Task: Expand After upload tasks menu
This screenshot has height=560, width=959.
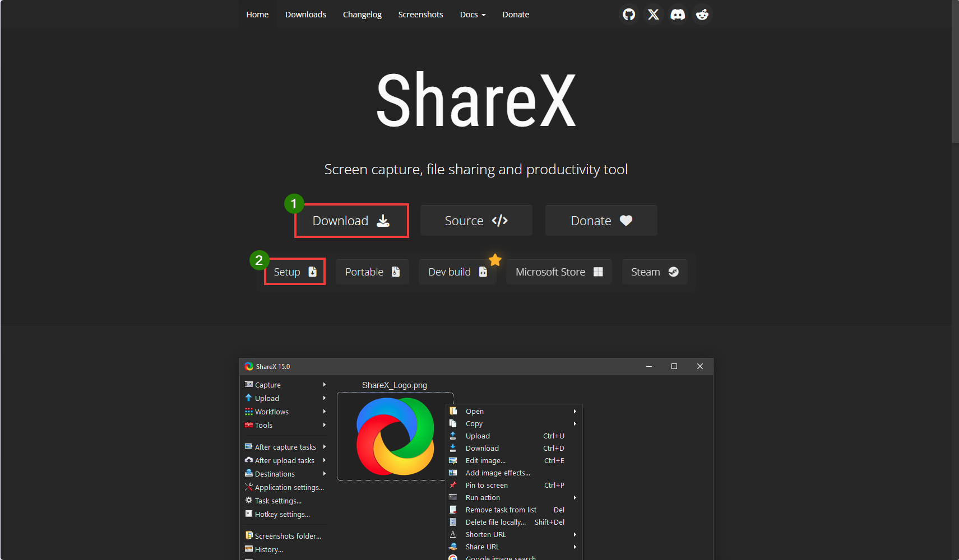Action: [285, 460]
